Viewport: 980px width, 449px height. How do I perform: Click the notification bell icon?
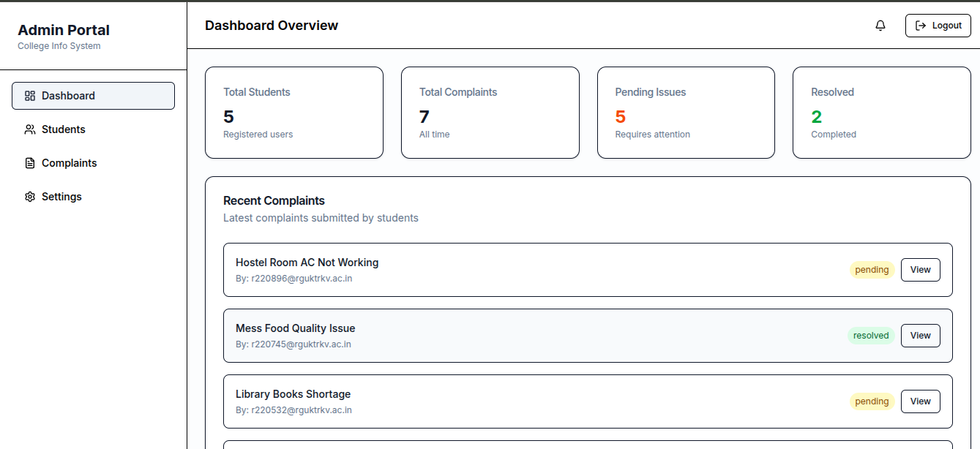[880, 26]
